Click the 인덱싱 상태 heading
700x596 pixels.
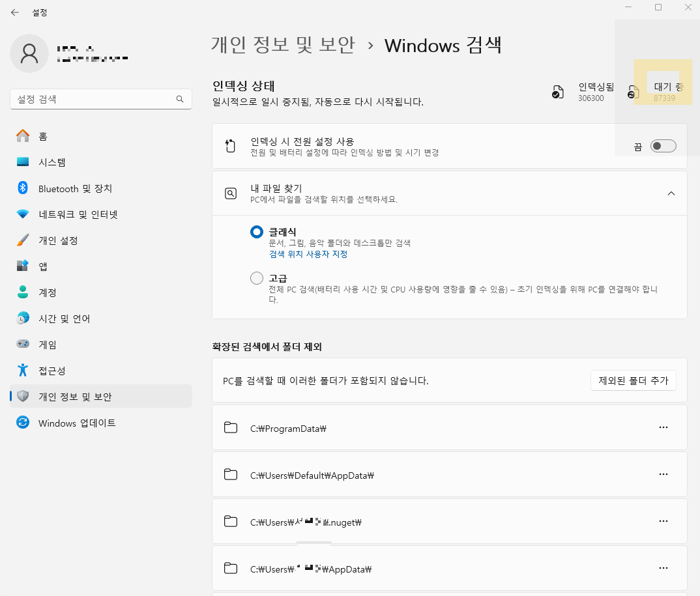[x=243, y=85]
